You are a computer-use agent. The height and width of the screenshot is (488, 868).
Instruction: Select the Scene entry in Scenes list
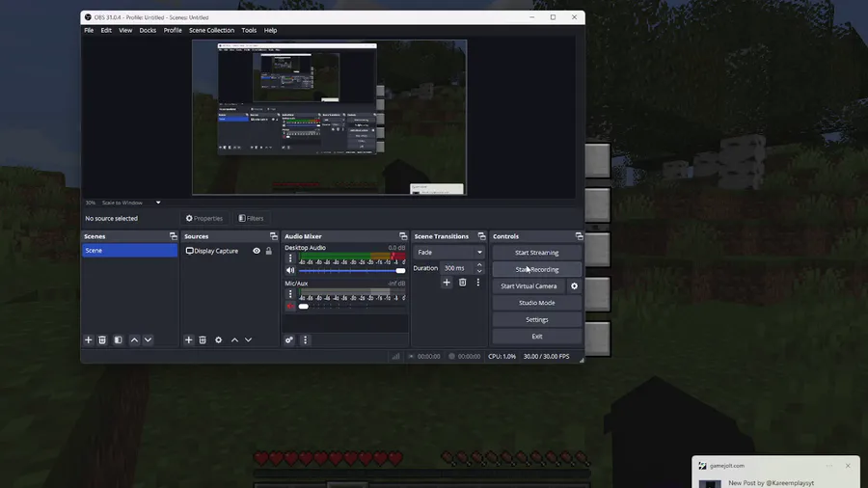[129, 251]
